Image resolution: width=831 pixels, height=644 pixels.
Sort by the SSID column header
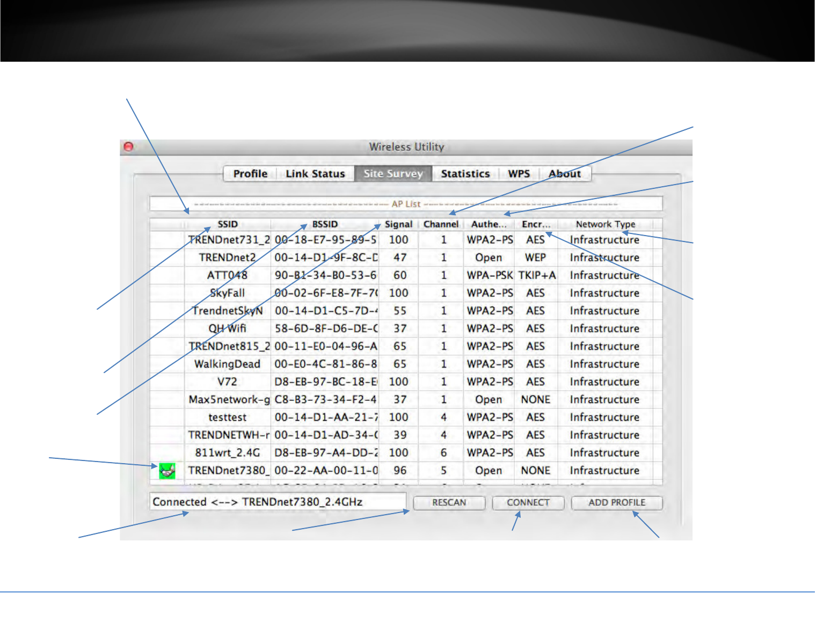coord(228,224)
